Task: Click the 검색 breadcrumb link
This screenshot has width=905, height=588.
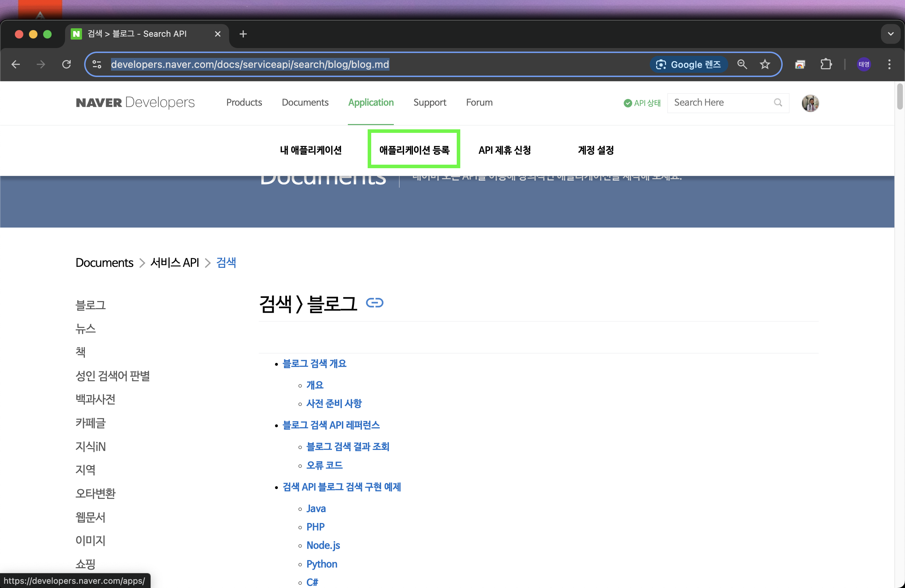Action: pyautogui.click(x=226, y=263)
